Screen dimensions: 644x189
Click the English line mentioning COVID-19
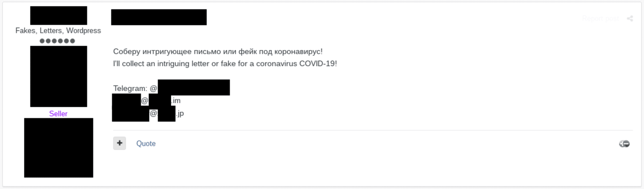(225, 63)
